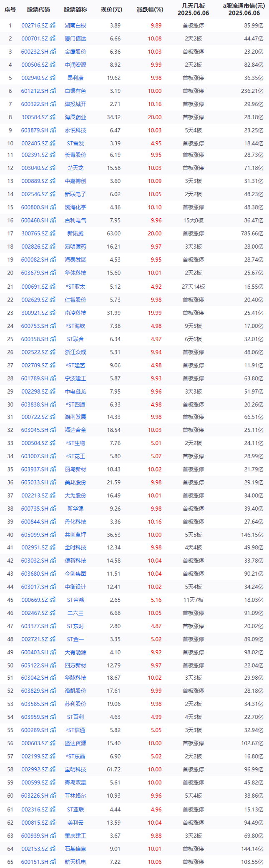Open chart icon beside 300765.SZ
269x868 pixels.
pos(53,233)
